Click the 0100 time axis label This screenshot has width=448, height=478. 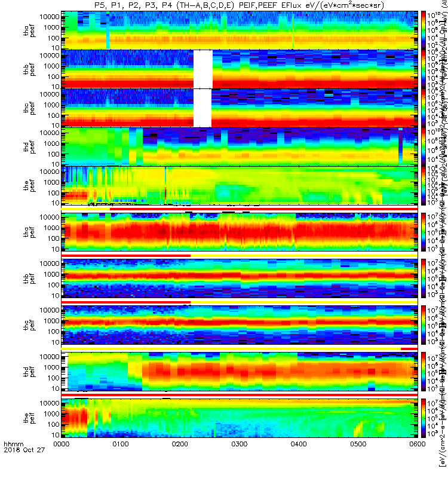click(x=121, y=444)
